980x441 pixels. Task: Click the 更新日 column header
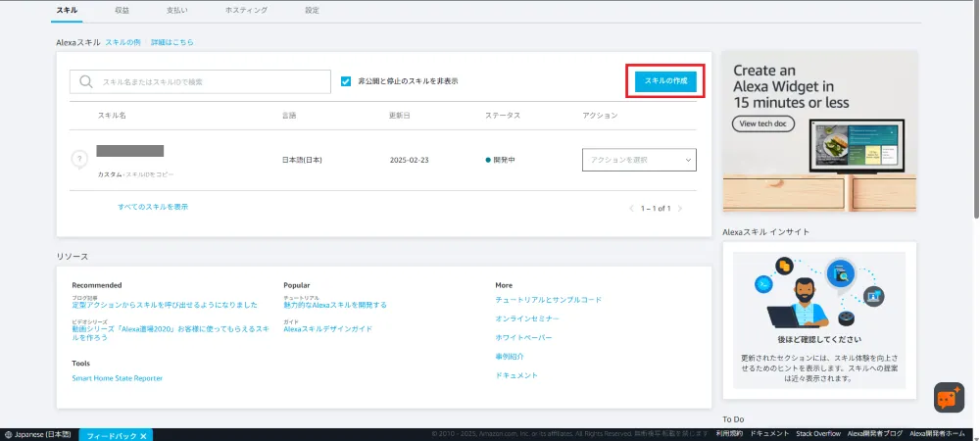pos(400,116)
